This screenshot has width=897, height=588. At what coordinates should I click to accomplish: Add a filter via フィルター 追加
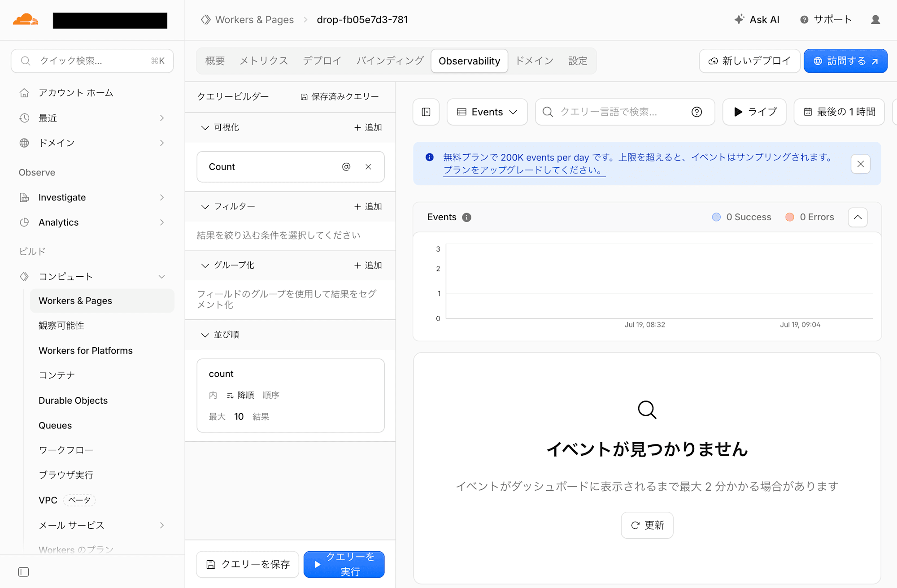point(368,206)
